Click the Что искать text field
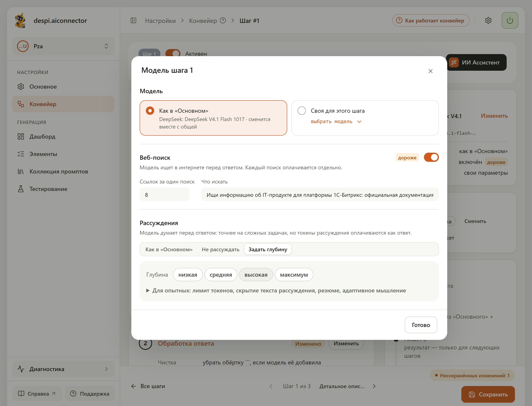 320,194
